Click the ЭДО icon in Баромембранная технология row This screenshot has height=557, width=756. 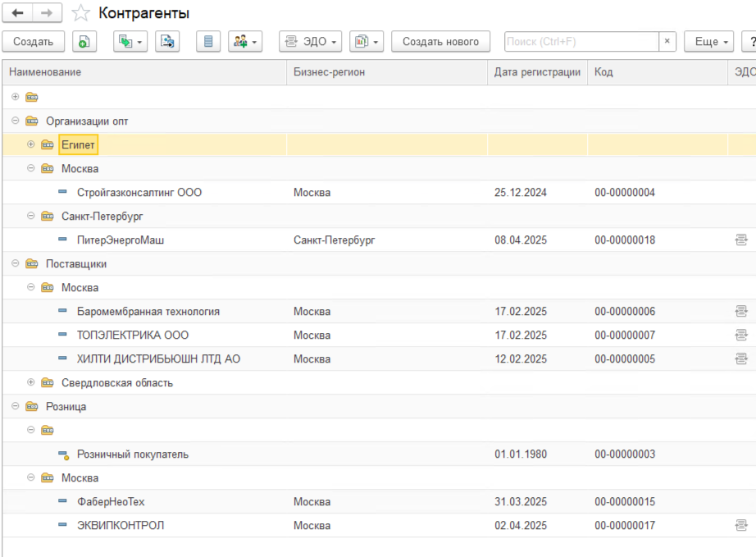pos(741,311)
